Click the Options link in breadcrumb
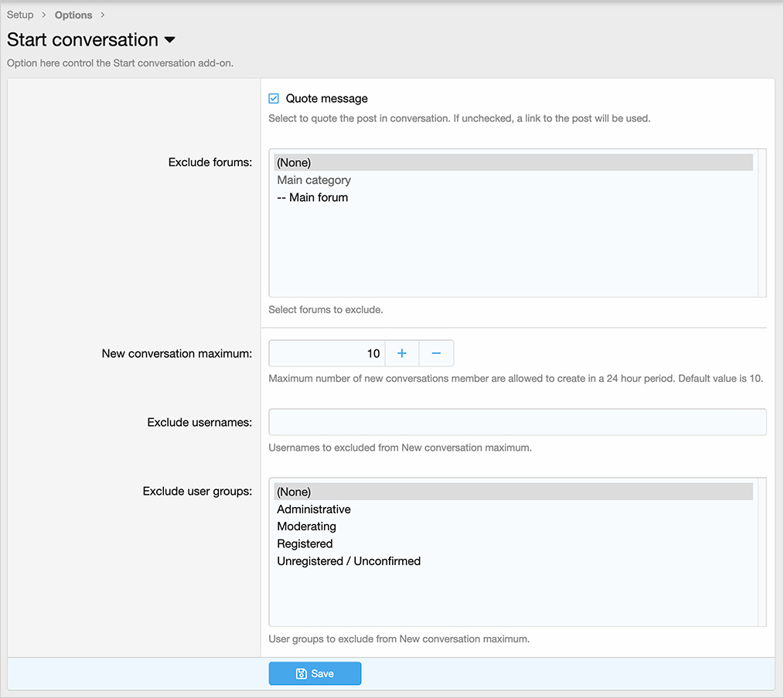 click(x=73, y=14)
